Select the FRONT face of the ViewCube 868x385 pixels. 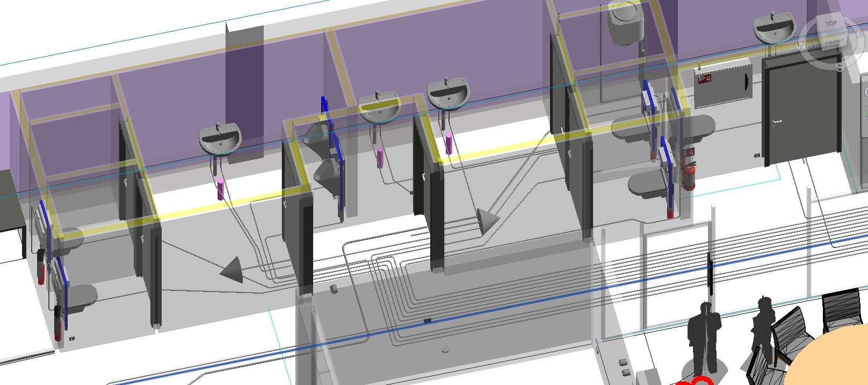[834, 42]
